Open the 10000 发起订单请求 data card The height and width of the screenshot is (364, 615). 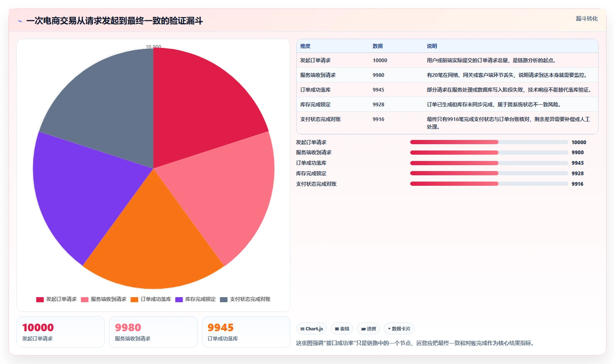pos(61,332)
